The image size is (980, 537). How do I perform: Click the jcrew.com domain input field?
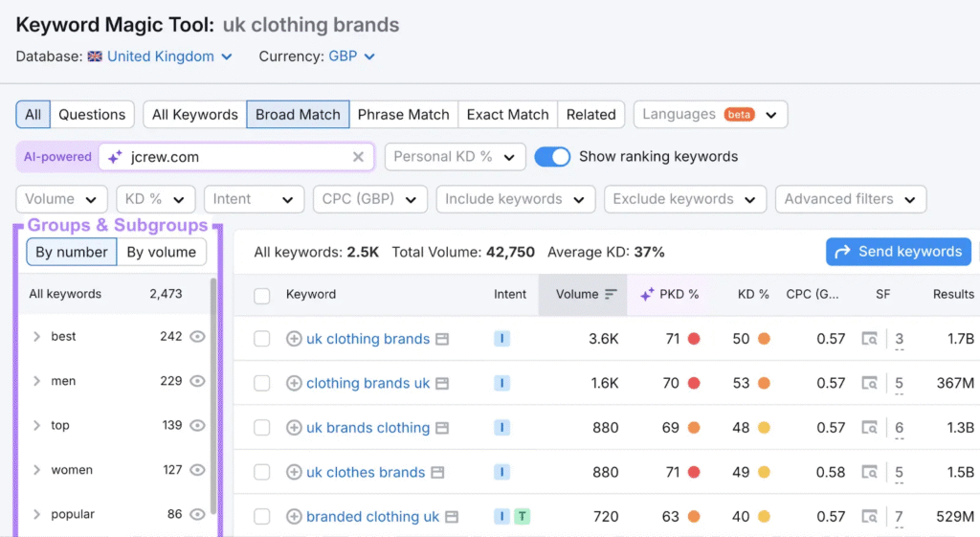point(237,157)
